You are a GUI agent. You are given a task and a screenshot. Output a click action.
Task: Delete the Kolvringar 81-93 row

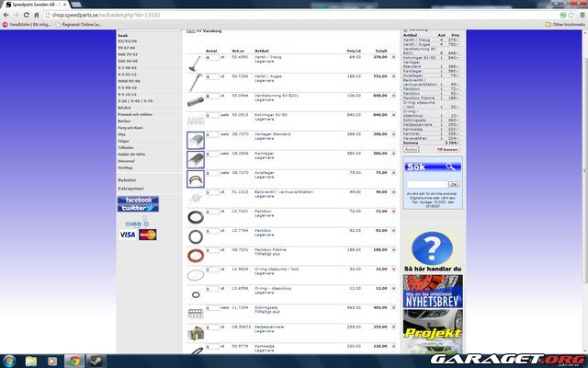393,115
